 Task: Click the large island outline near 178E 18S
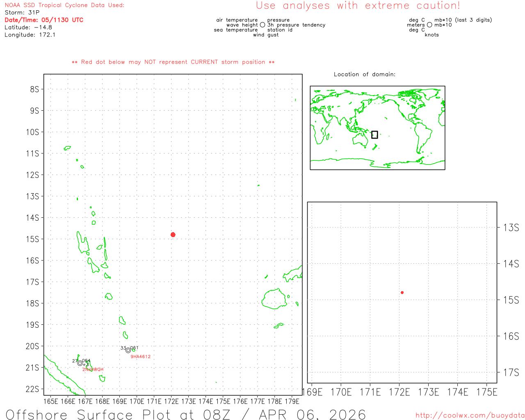pyautogui.click(x=274, y=299)
